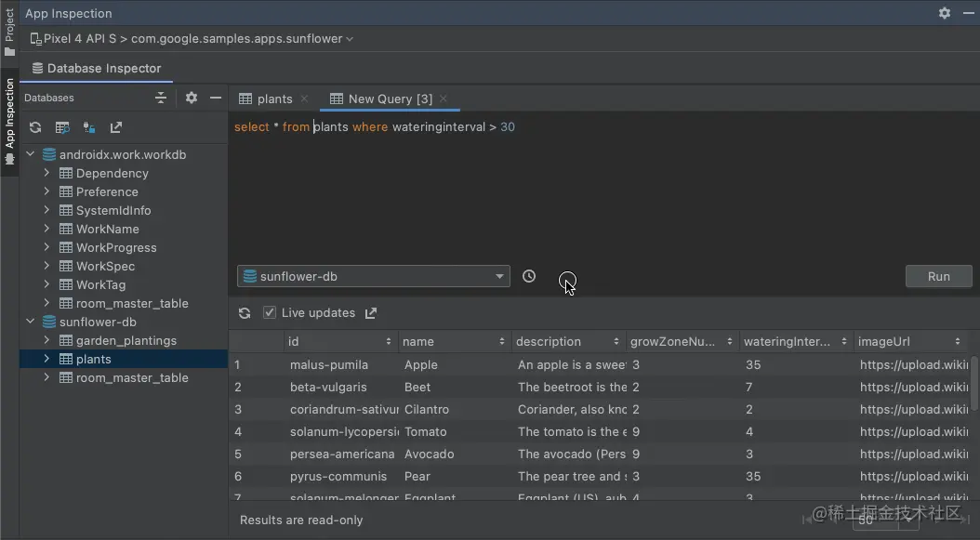
Task: Click App Inspection sidebar tool button
Action: (x=9, y=122)
